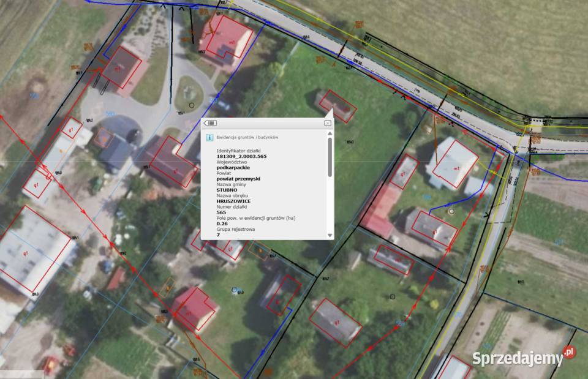Click the popup scrollbar down arrow
Viewport: 588px width, 379px height.
[330, 236]
